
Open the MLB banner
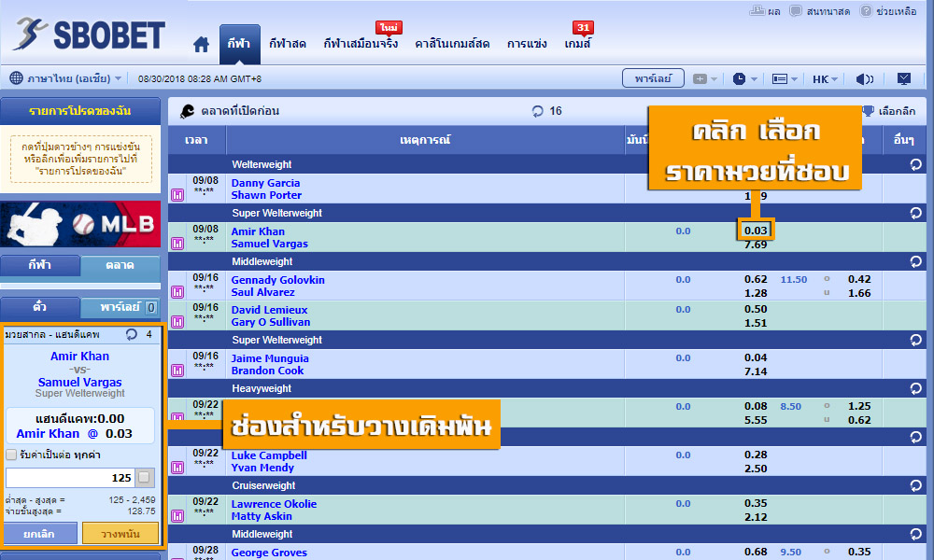coord(80,224)
